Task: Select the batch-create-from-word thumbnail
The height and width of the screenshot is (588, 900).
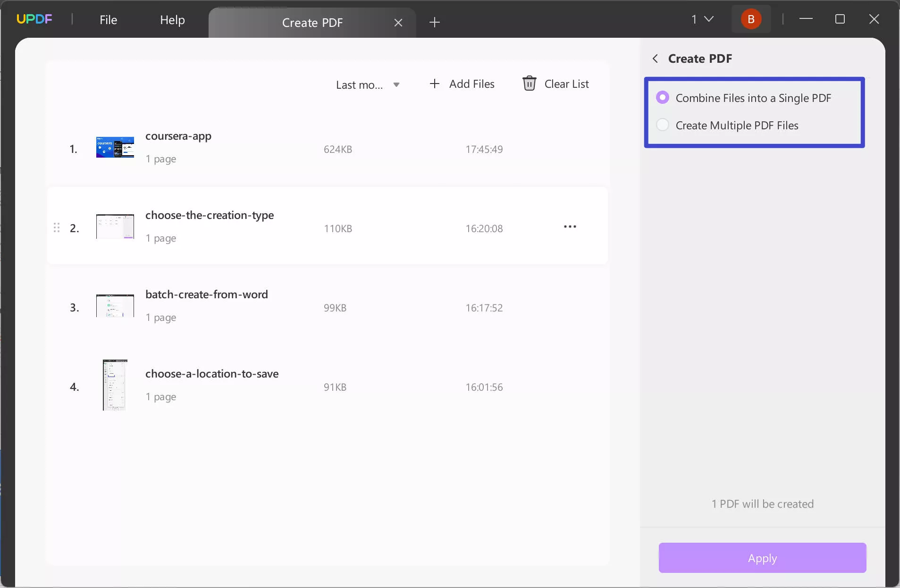Action: [115, 306]
